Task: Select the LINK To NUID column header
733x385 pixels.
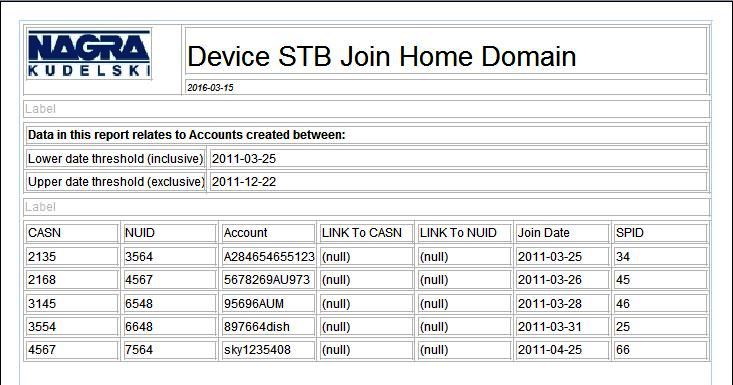Action: (x=464, y=233)
